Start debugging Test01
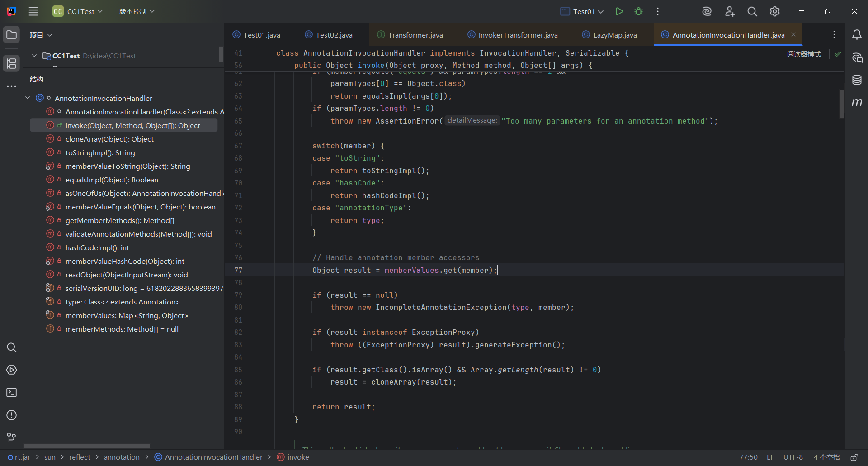Image resolution: width=868 pixels, height=466 pixels. (638, 11)
